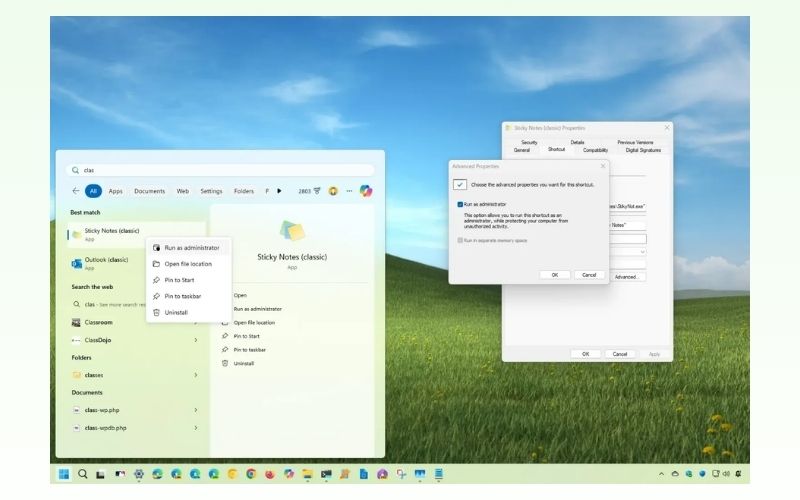Launch Chrome from the taskbar
The width and height of the screenshot is (800, 500).
click(x=251, y=474)
